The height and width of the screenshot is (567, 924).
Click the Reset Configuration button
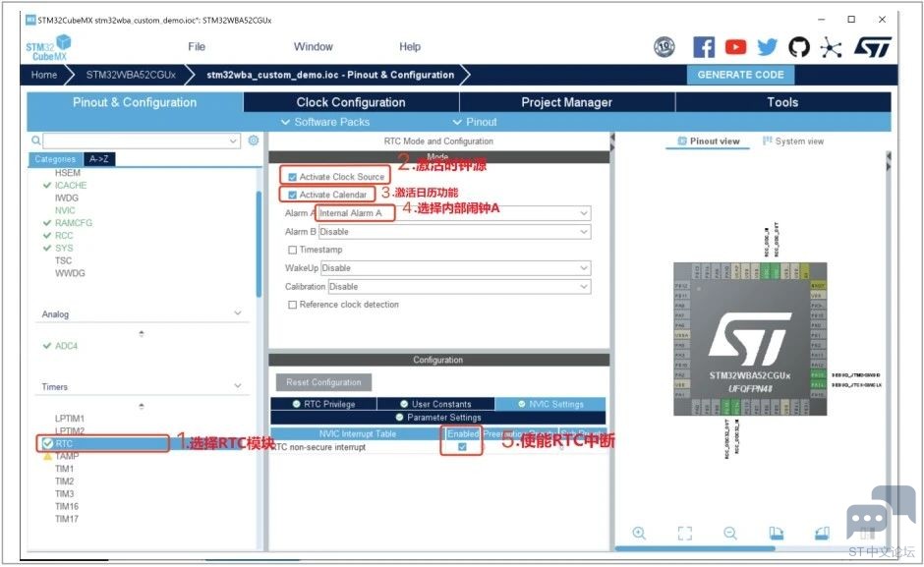click(323, 382)
